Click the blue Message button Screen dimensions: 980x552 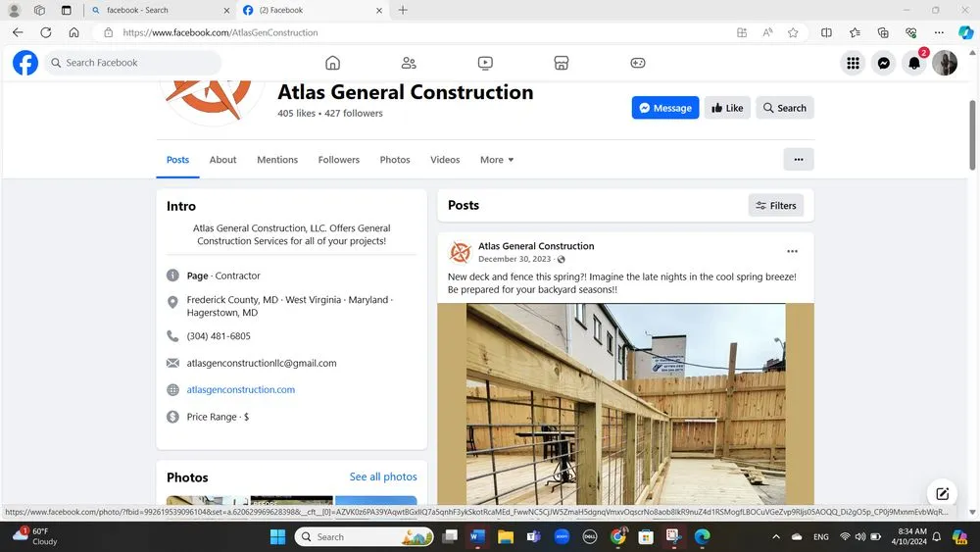coord(664,108)
